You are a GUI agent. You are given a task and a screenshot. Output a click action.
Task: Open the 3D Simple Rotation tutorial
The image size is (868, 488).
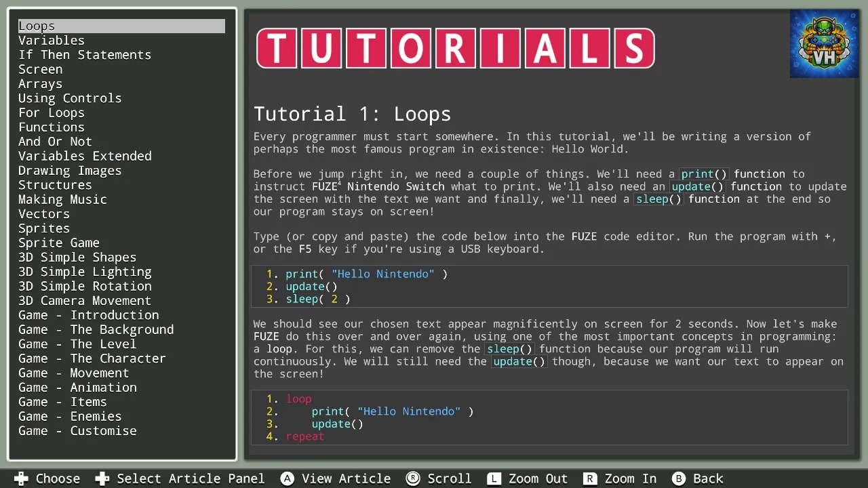[x=85, y=286]
